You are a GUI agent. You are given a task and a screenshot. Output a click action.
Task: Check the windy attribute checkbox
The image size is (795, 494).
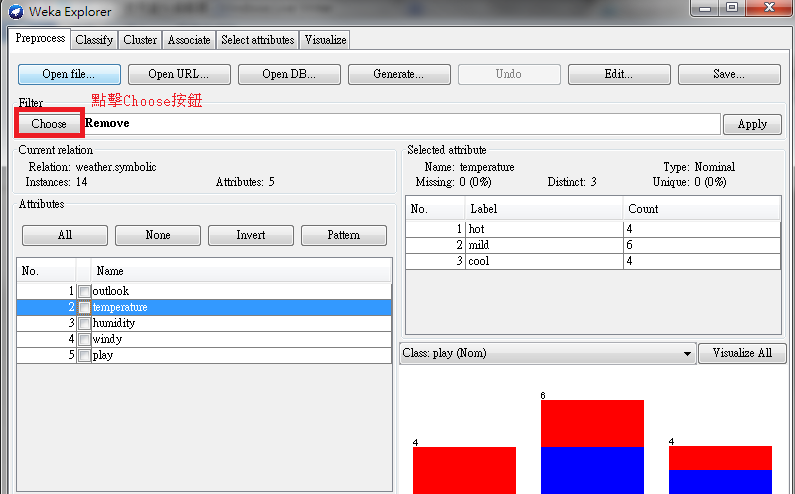(x=84, y=339)
